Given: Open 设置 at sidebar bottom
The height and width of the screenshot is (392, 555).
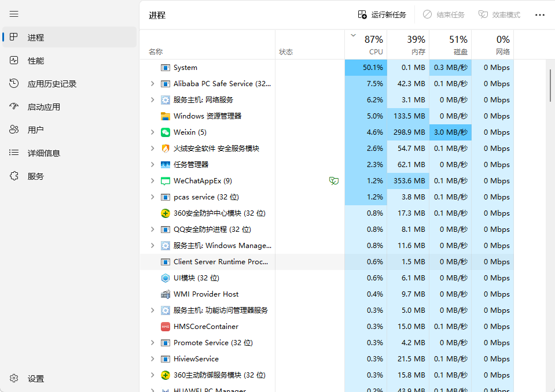Looking at the screenshot, I should [x=69, y=379].
